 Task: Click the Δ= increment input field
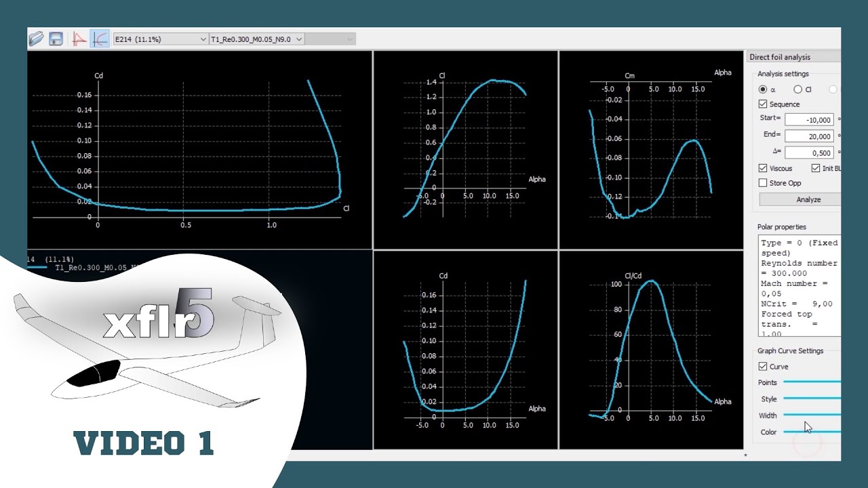tap(809, 152)
